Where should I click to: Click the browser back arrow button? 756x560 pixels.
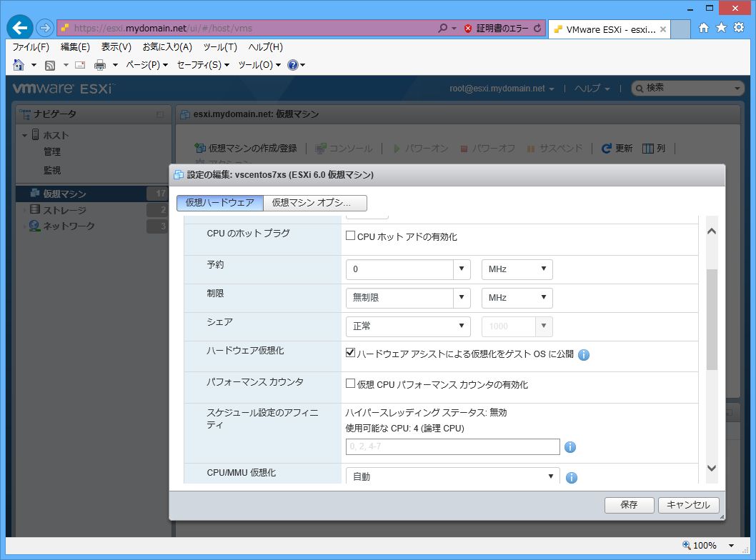point(20,27)
